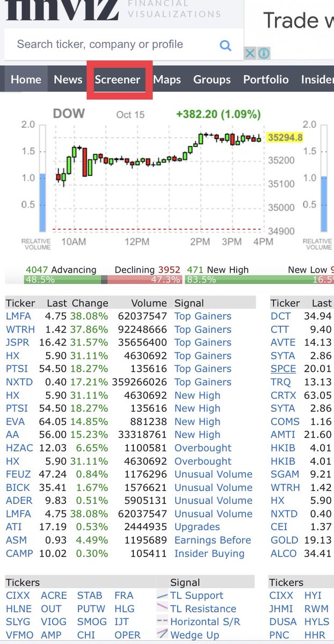Image resolution: width=334 pixels, height=644 pixels.
Task: Open NXTD ticker in left table
Action: 19,382
